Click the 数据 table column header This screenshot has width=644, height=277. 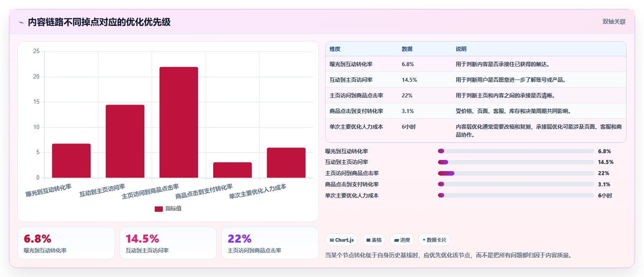[x=407, y=49]
